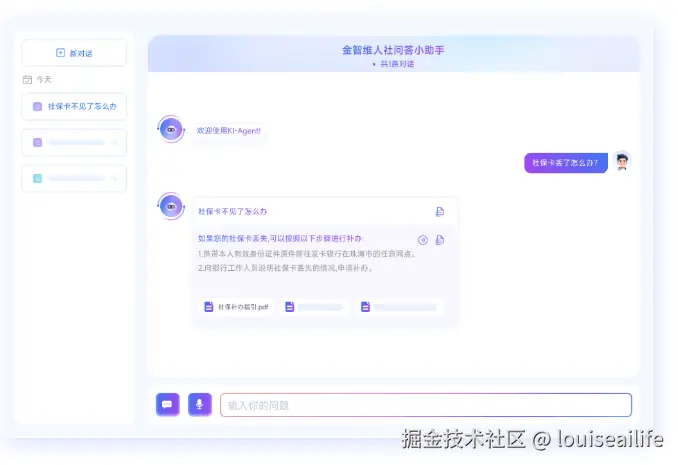Click the bot avatar beside welcome message
The image size is (678, 465).
171,129
